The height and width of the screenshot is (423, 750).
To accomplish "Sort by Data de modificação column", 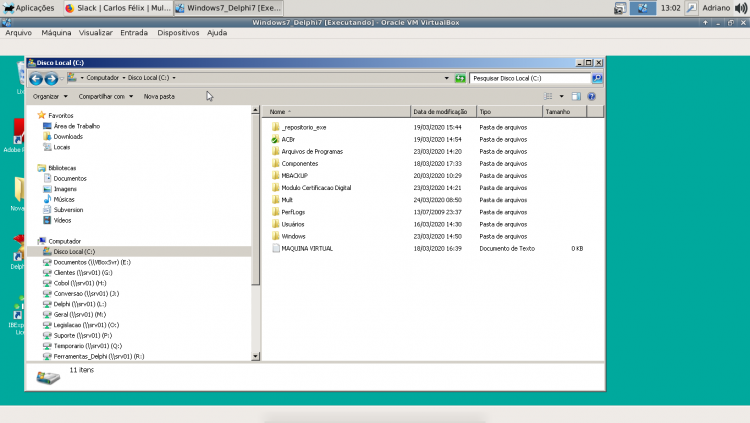I will (x=443, y=111).
